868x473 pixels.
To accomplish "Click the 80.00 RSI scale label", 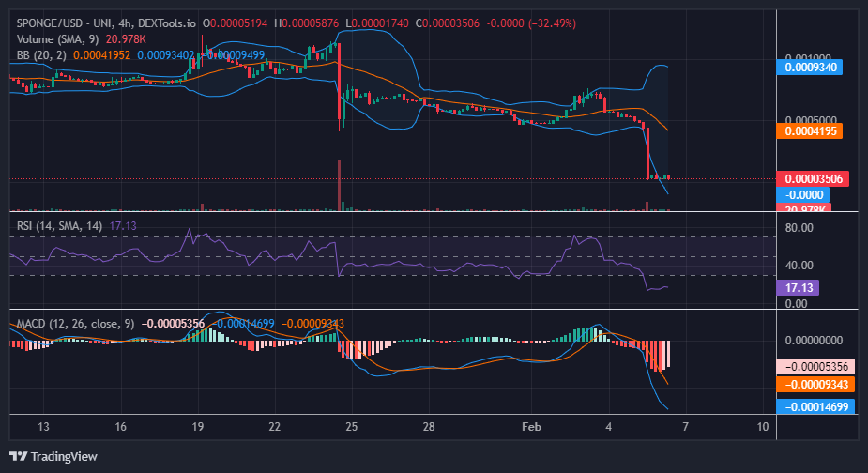I will 799,228.
